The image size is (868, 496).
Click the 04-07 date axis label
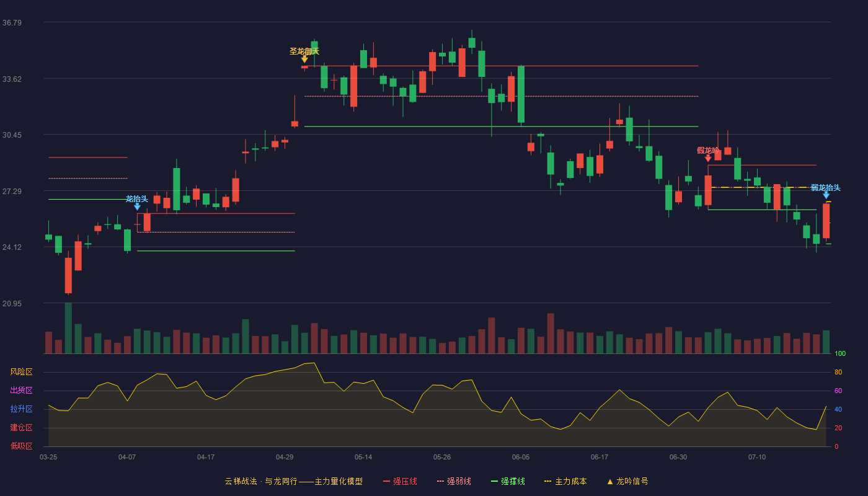(x=127, y=457)
